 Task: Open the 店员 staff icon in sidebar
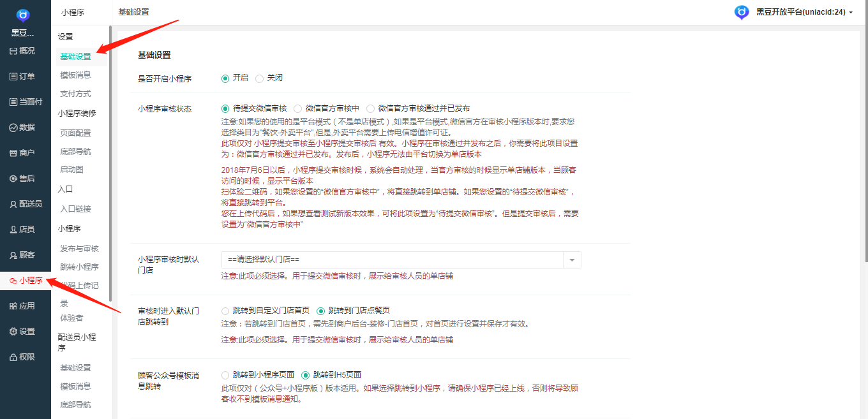13,230
